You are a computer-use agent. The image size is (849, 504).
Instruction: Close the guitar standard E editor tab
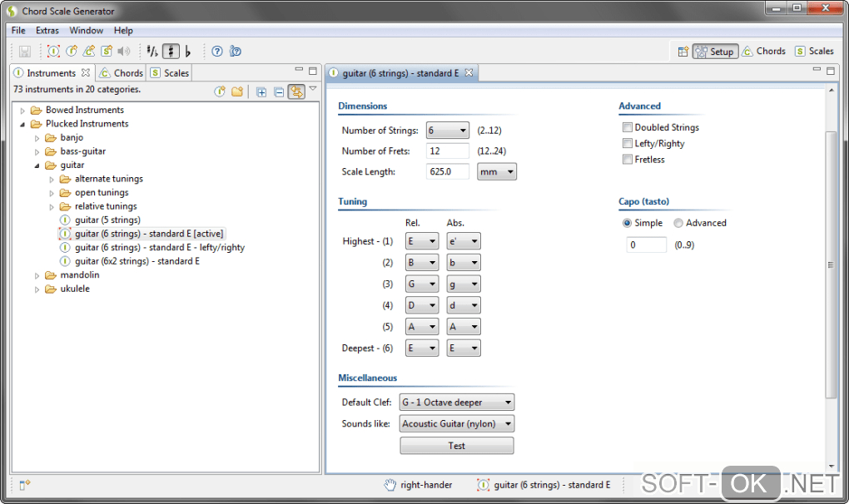469,72
